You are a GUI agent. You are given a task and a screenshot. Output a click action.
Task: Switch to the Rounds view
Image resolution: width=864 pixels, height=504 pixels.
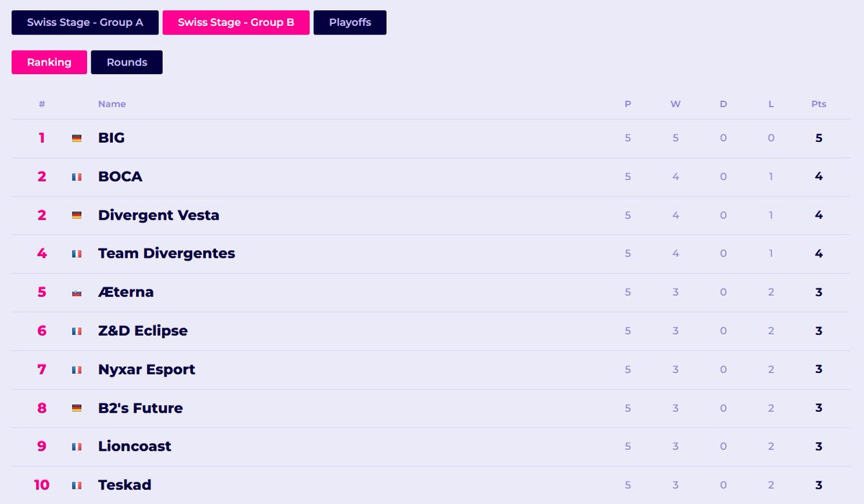(x=127, y=62)
